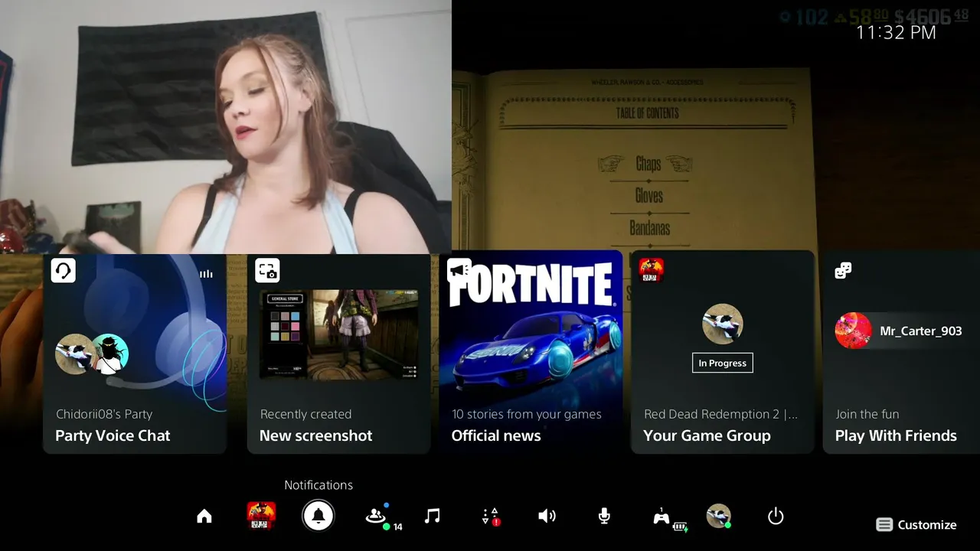The width and height of the screenshot is (980, 551).
Task: Open the Power button icon
Action: click(776, 517)
